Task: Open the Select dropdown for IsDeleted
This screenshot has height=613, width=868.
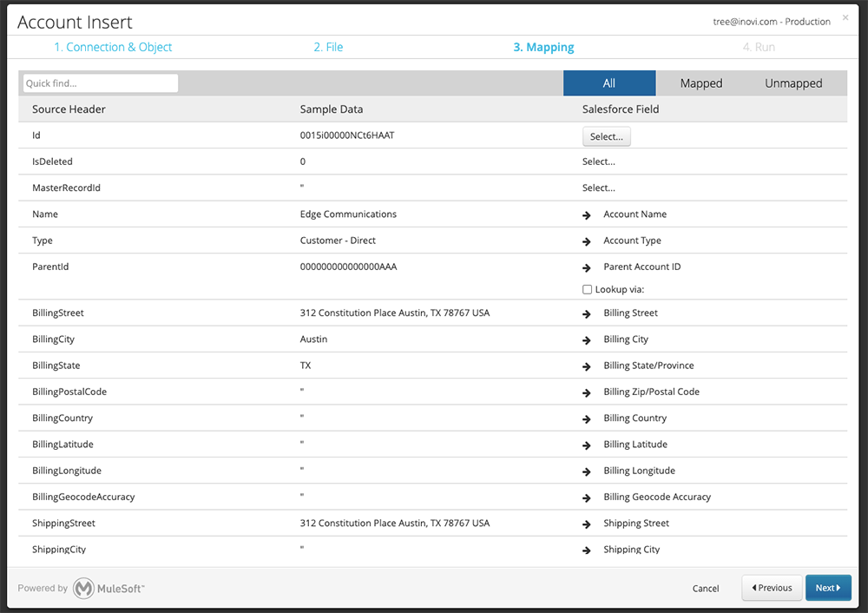Action: [598, 161]
